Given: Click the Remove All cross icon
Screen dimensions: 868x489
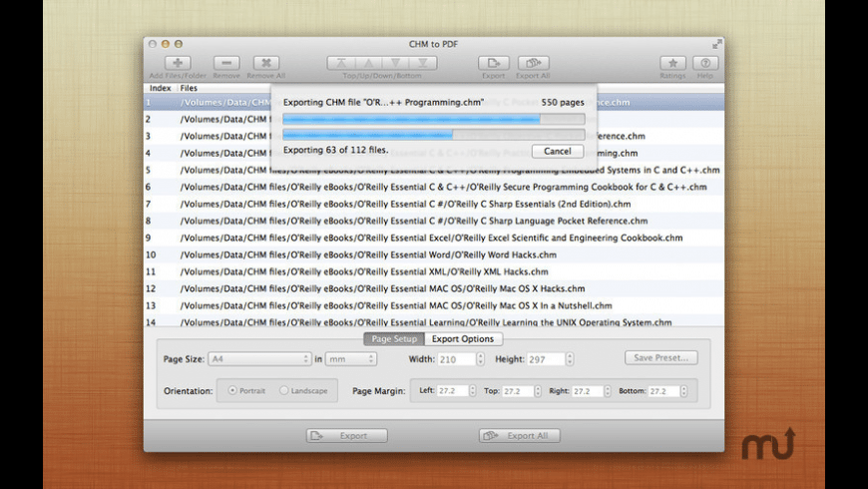Looking at the screenshot, I should (266, 63).
